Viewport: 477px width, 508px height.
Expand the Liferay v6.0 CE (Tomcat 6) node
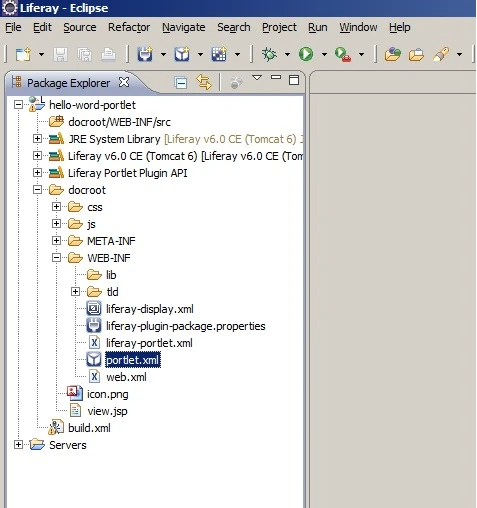37,156
